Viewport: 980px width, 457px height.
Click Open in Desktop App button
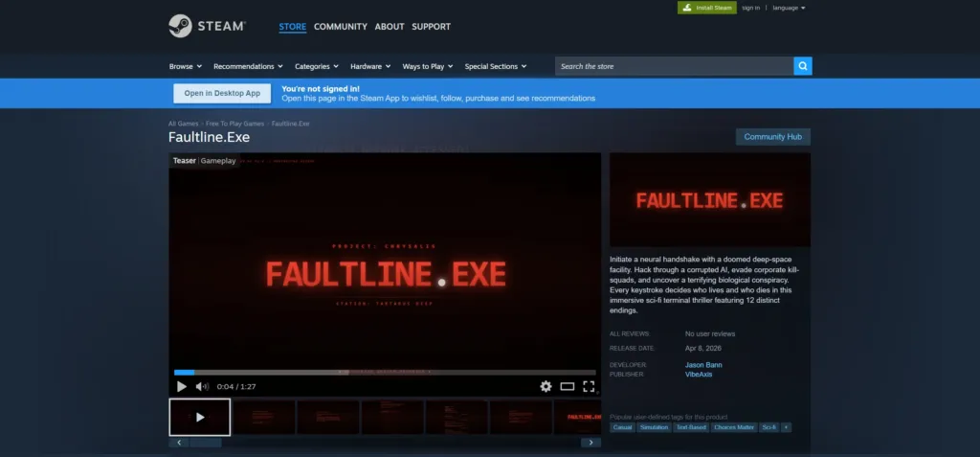[x=222, y=93]
